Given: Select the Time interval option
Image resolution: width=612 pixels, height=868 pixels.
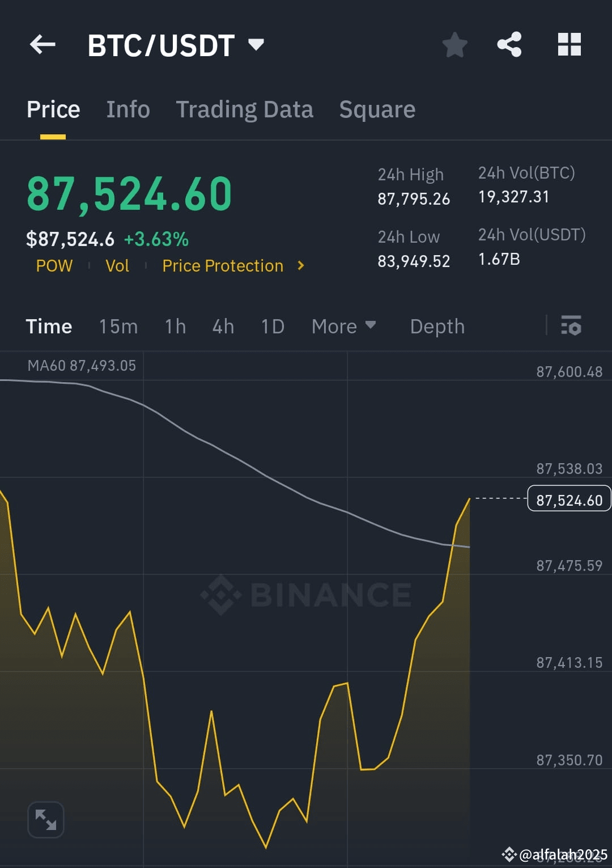Looking at the screenshot, I should click(49, 326).
